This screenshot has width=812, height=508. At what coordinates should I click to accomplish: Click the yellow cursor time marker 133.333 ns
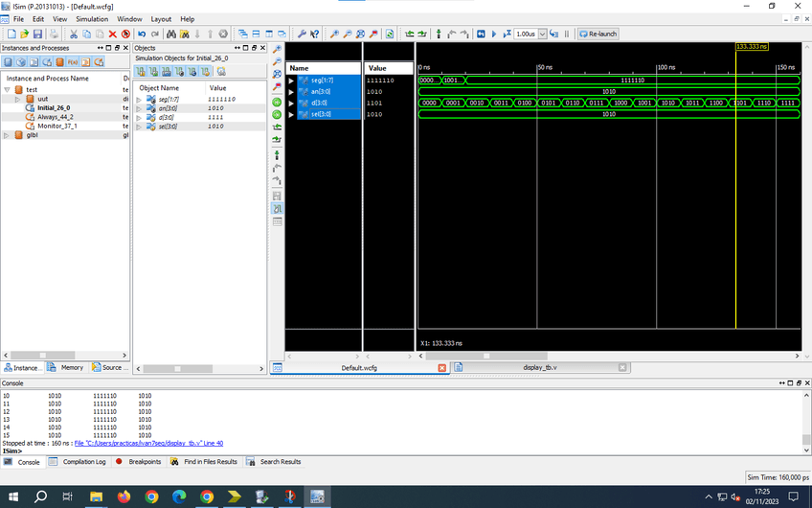752,47
